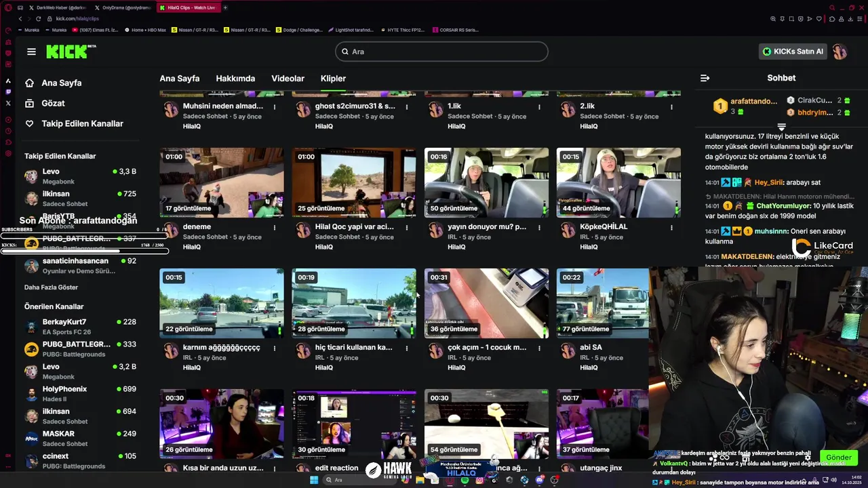Click the Gözat browse icon in the sidebar
This screenshot has height=488, width=868.
pyautogui.click(x=29, y=103)
